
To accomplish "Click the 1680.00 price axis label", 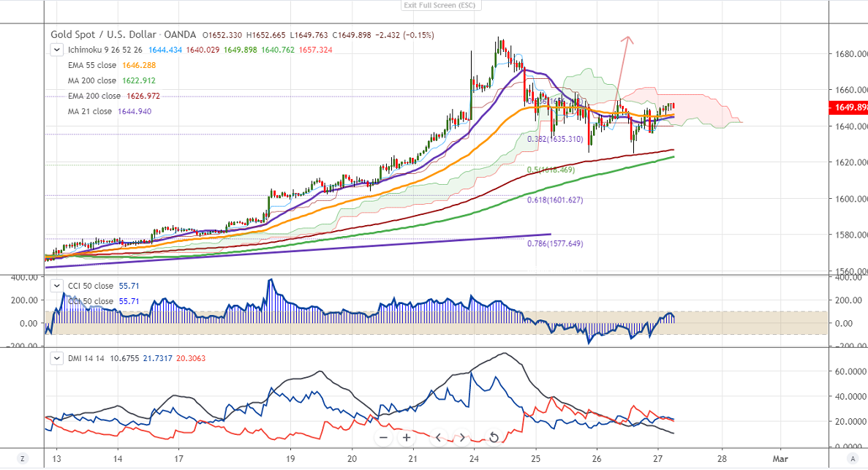I will [851, 54].
